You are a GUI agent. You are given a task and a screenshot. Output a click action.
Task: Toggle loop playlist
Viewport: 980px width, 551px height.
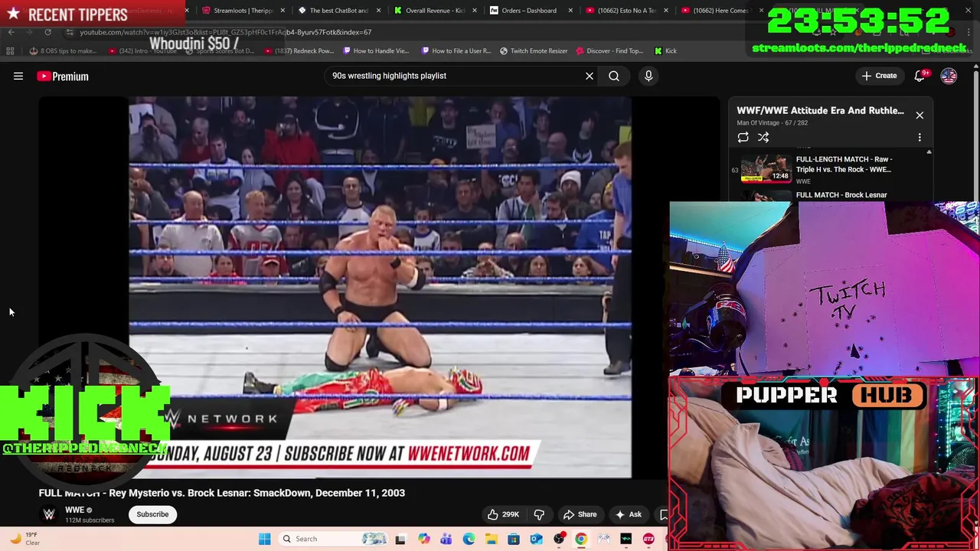pos(743,138)
